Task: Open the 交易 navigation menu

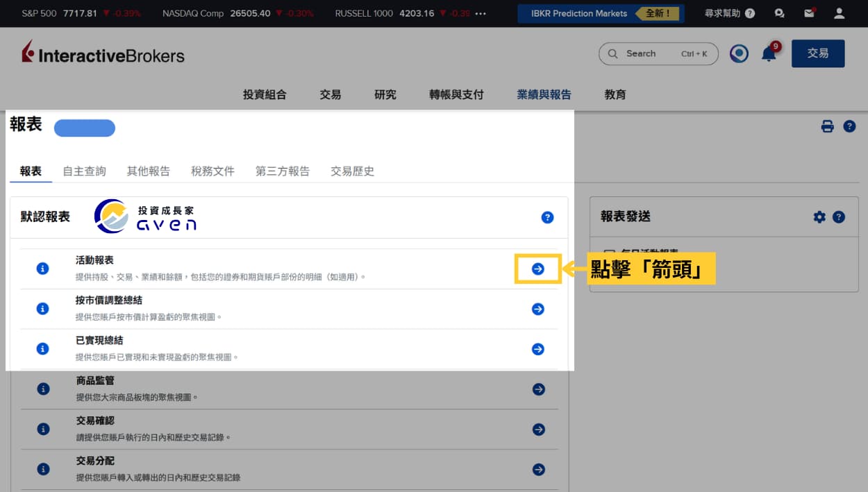Action: [x=331, y=94]
